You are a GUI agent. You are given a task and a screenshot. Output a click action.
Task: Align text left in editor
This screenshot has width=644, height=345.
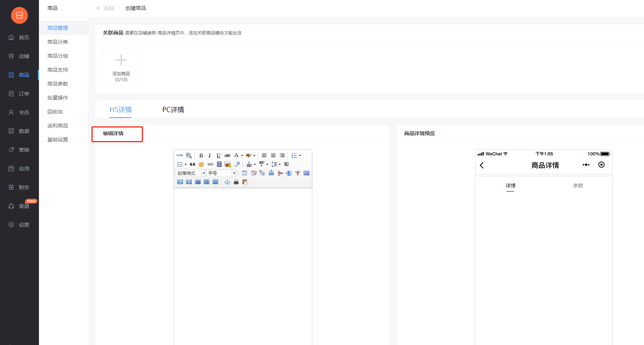pyautogui.click(x=265, y=155)
